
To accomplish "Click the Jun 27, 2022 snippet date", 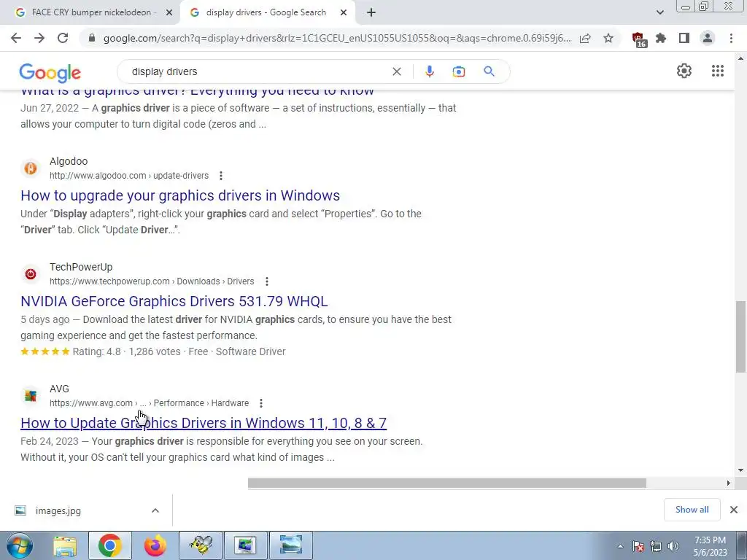I will (x=50, y=108).
